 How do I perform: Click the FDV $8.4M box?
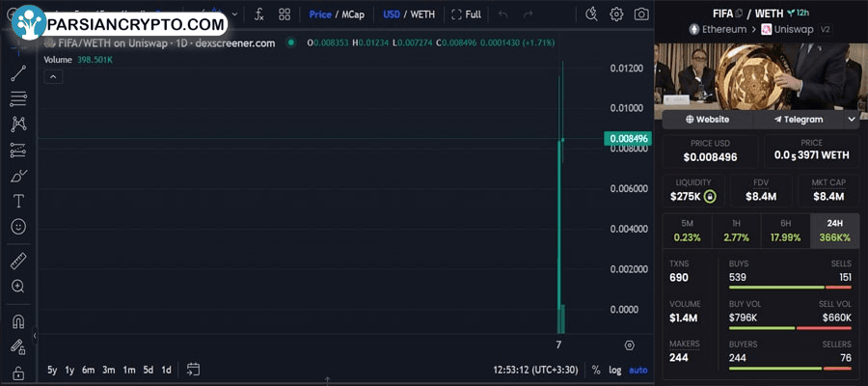[761, 190]
